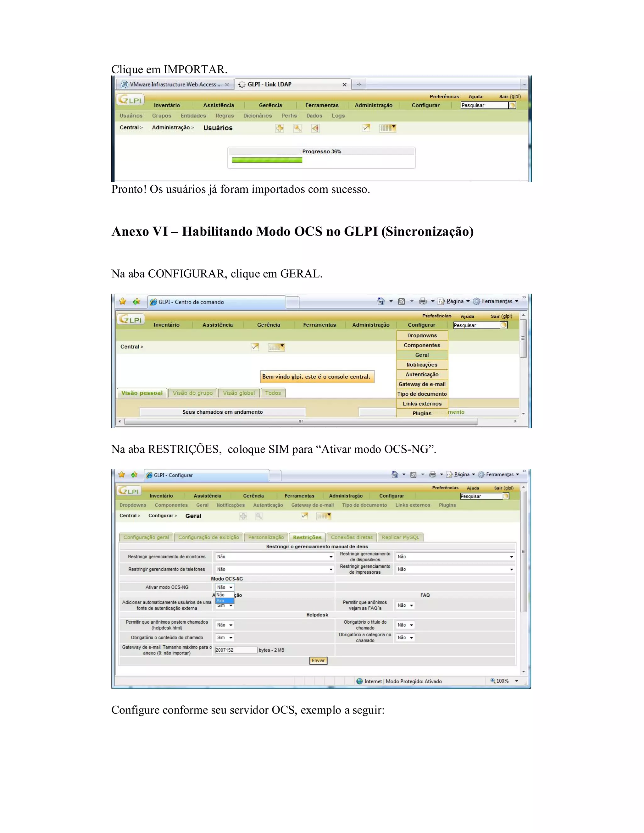Open the Ferramentas tools menu in Configurar window
644x833 pixels.
[x=499, y=474]
